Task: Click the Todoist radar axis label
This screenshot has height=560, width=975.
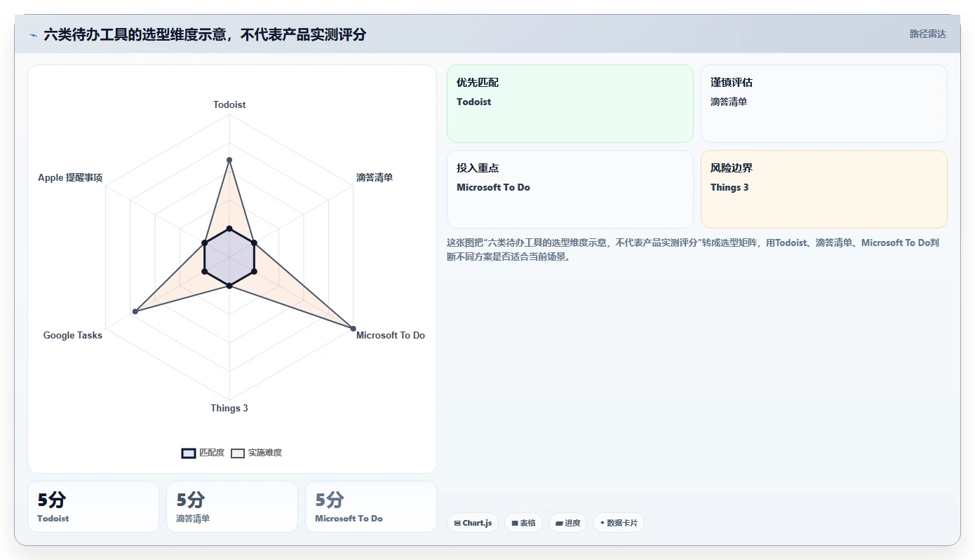Action: click(x=229, y=104)
